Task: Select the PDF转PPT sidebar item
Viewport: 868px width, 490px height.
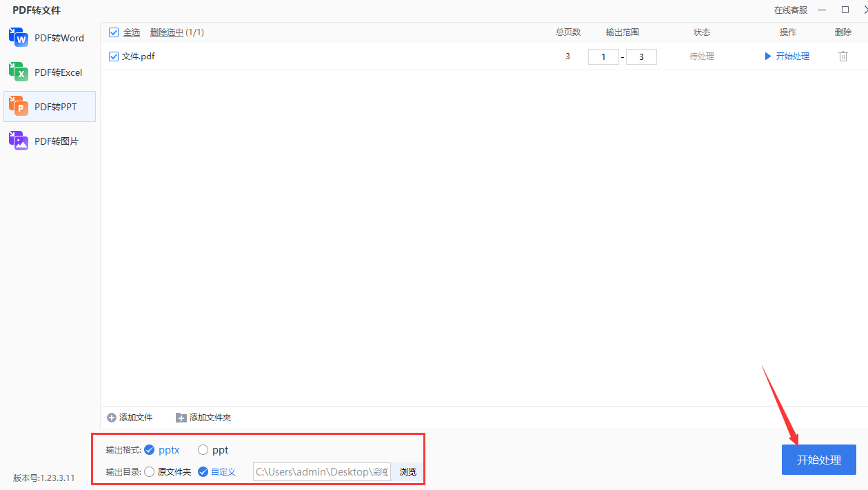Action: coord(49,107)
